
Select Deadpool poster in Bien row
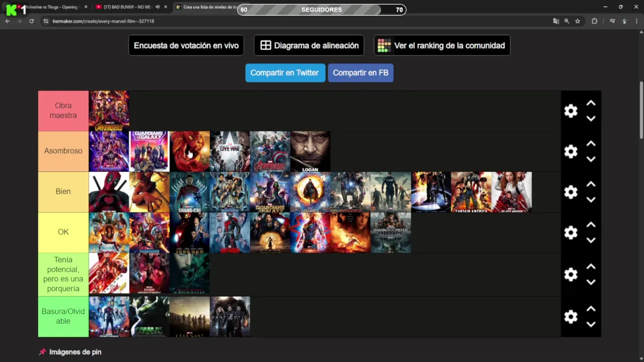109,192
